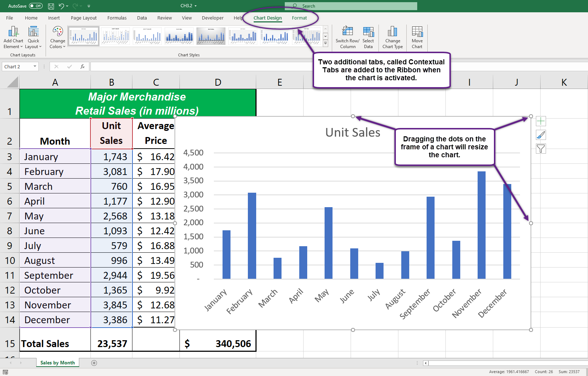This screenshot has width=588, height=376.
Task: Click the Undo arrow icon
Action: tap(61, 6)
